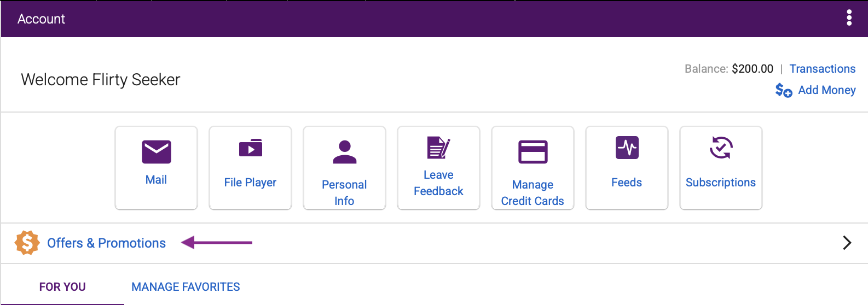Click the Offers & Promotions link text
The width and height of the screenshot is (868, 305).
(x=106, y=243)
